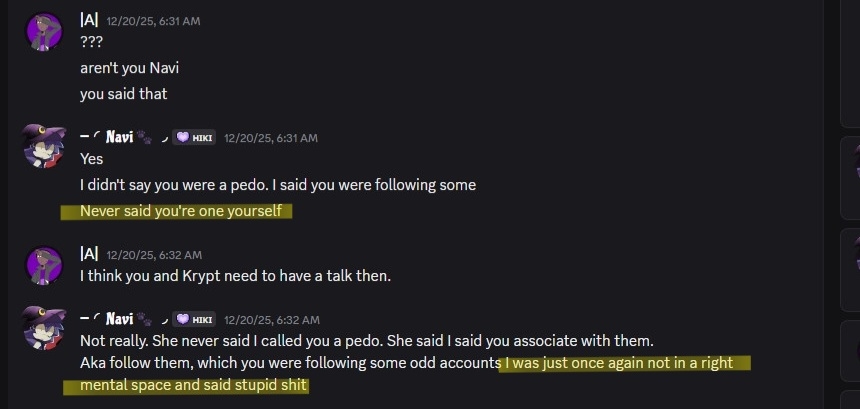This screenshot has height=409, width=860.
Task: Click Navi's witch-hat avatar beside the "Yes" message
Action: coord(44,147)
